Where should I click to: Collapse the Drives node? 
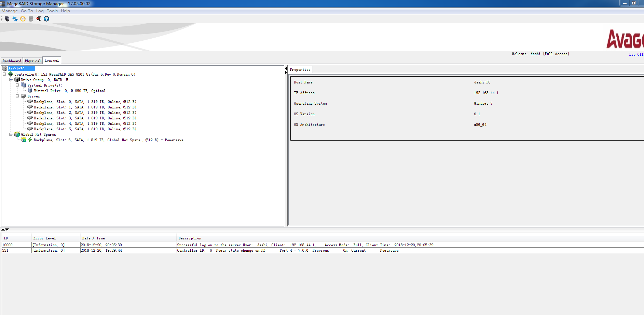pos(17,96)
